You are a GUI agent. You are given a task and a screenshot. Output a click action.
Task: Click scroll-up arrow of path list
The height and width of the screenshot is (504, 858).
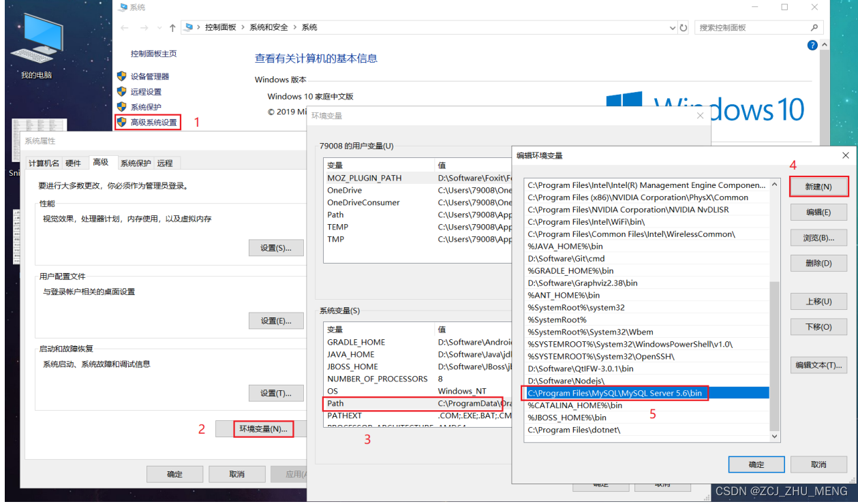pyautogui.click(x=774, y=184)
